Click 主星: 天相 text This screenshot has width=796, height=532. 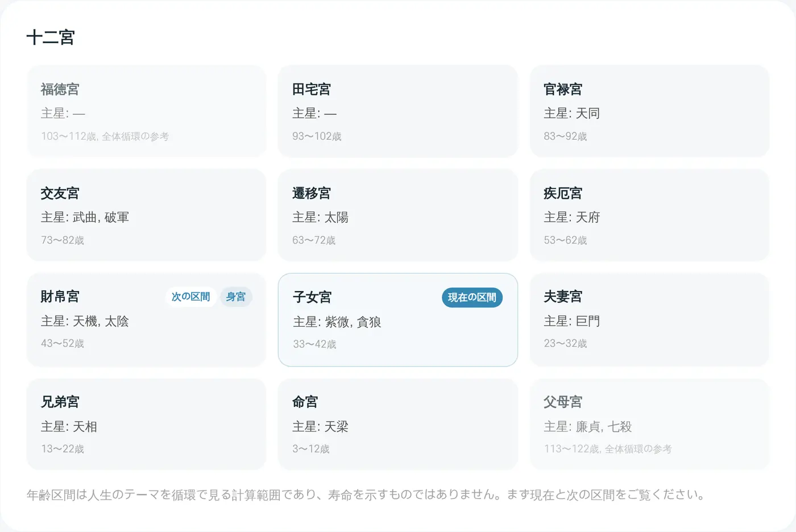[69, 426]
